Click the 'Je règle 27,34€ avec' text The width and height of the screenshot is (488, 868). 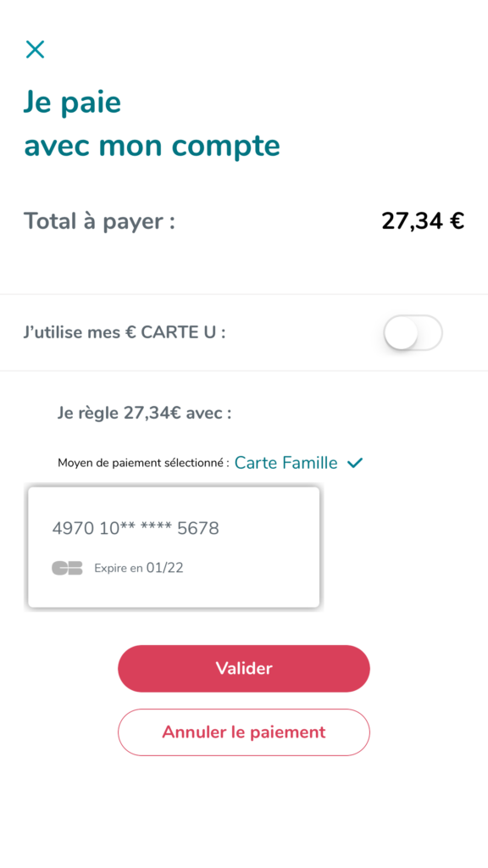pos(144,413)
